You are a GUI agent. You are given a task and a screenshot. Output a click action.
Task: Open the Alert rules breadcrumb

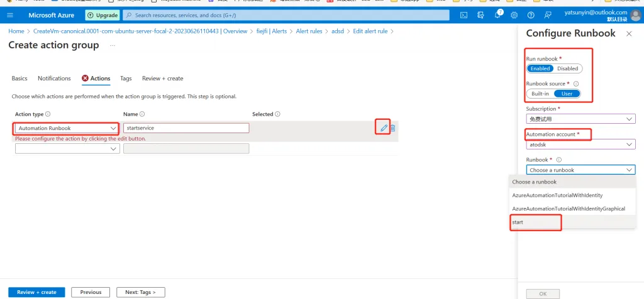pyautogui.click(x=309, y=31)
